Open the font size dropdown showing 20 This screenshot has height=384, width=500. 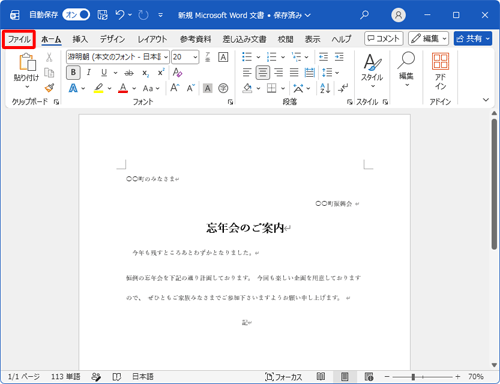[x=195, y=57]
